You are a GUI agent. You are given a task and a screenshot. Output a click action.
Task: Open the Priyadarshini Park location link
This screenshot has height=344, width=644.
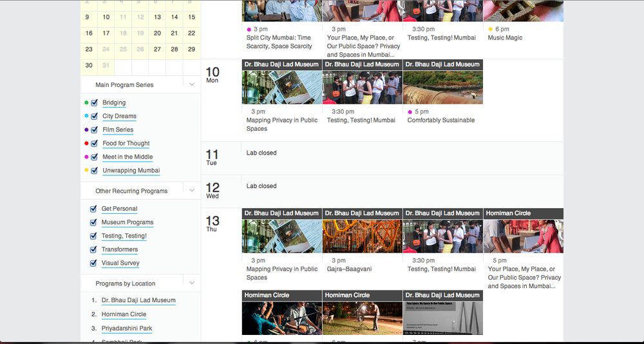pos(127,329)
